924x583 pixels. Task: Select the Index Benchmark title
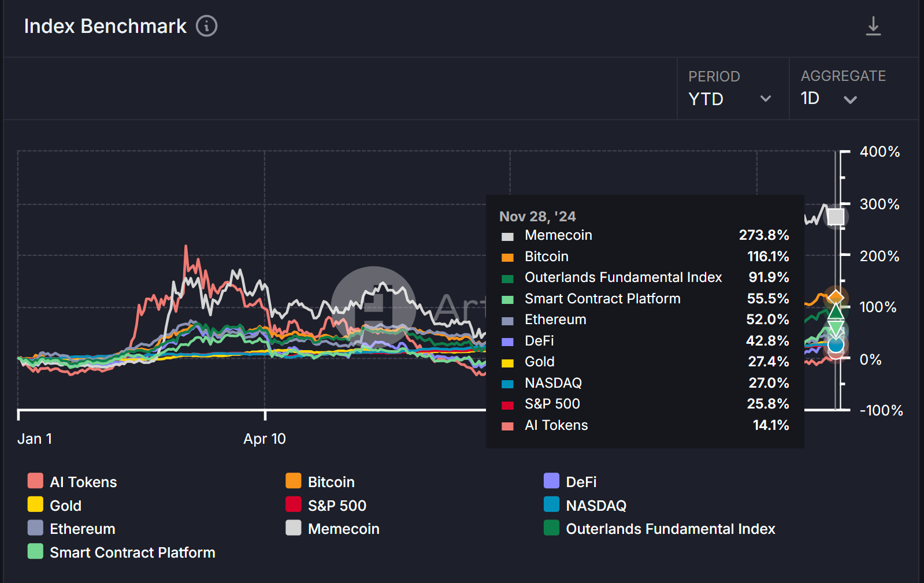click(105, 26)
